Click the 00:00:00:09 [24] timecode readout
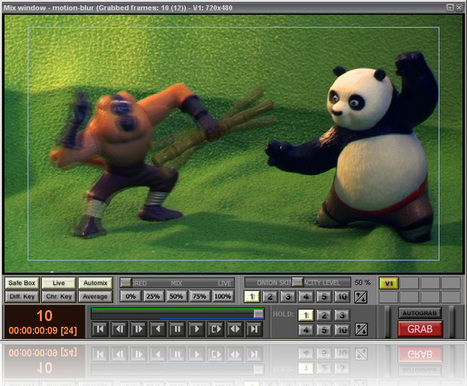This screenshot has height=386, width=467. [43, 331]
